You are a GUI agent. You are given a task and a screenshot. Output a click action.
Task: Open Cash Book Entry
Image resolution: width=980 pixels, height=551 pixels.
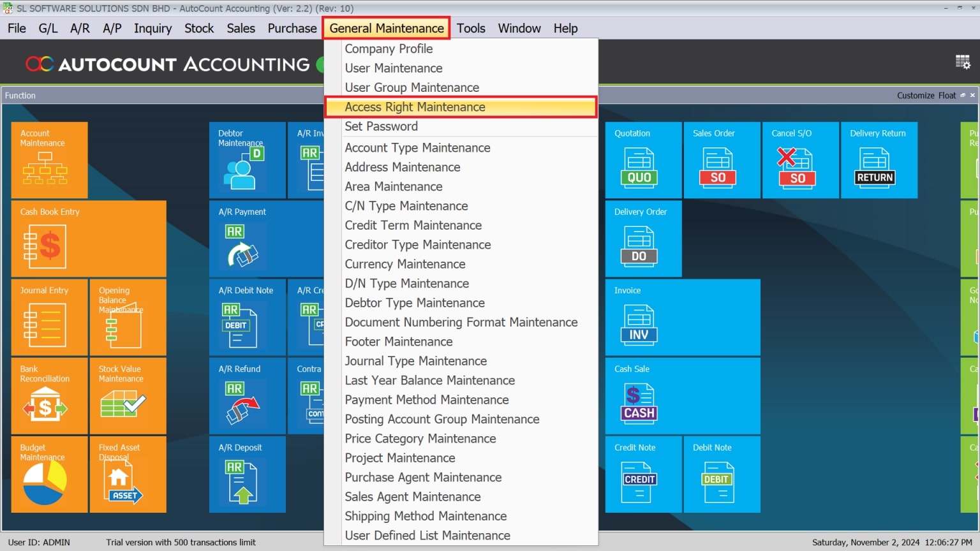pos(89,239)
